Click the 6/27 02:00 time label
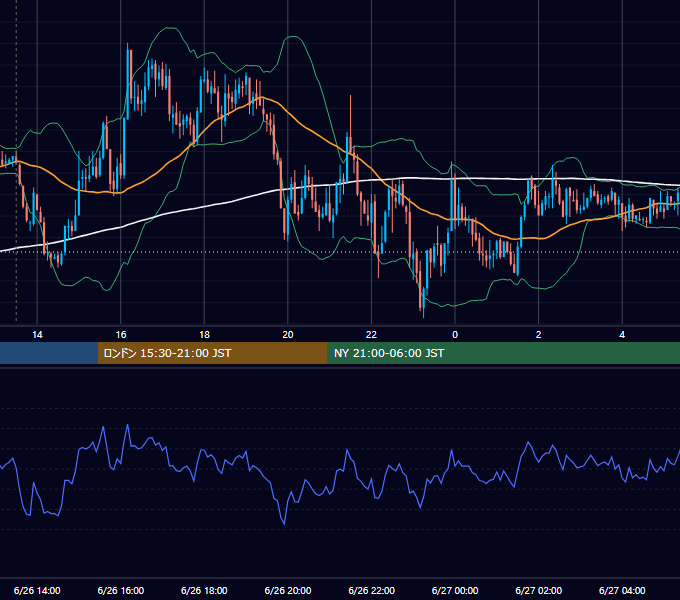Viewport: 680px width, 600px height. coord(539,590)
